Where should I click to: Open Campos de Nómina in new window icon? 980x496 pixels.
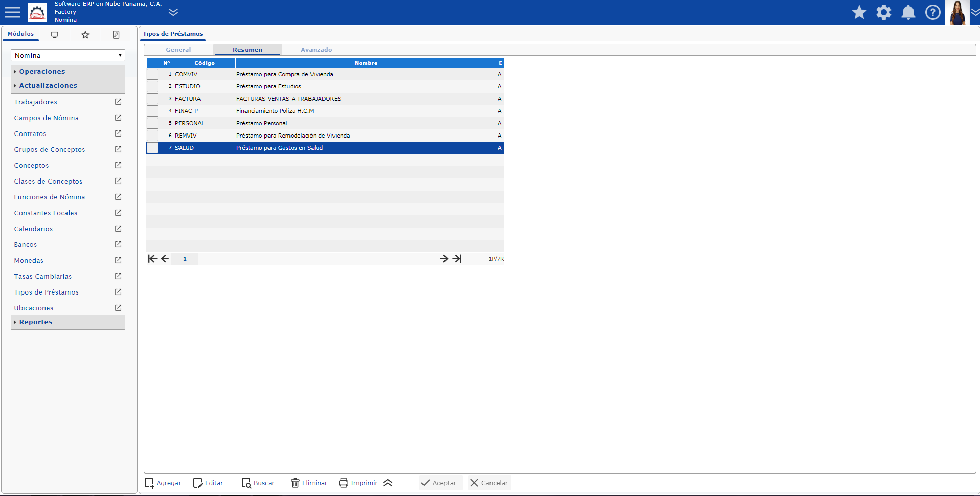(118, 118)
